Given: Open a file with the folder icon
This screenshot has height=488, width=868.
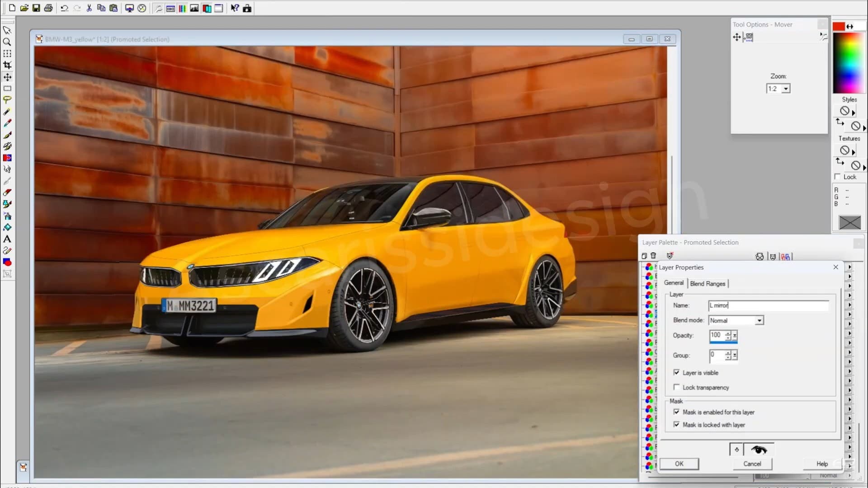Looking at the screenshot, I should pyautogui.click(x=24, y=8).
